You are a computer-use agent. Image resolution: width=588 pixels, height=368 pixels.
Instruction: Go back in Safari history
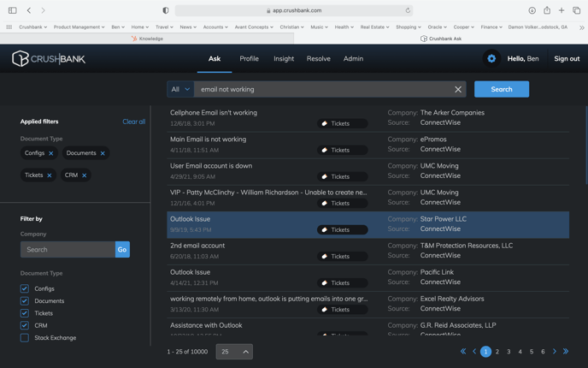[29, 10]
